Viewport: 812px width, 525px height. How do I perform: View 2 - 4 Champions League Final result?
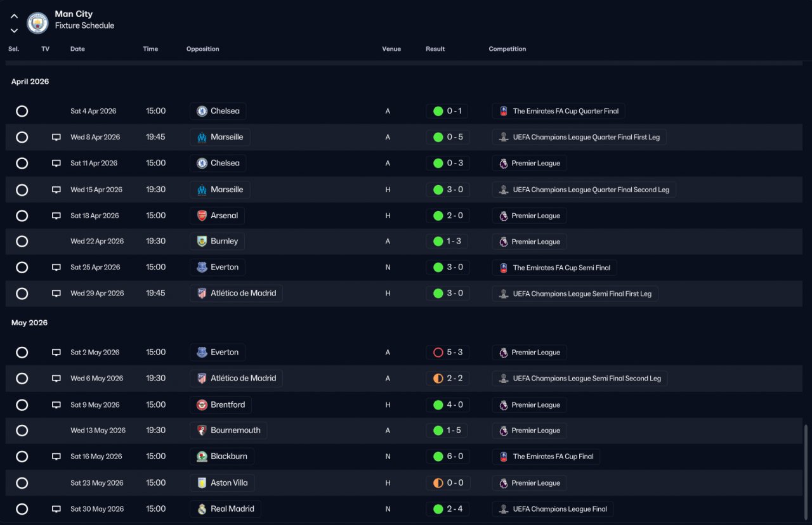pyautogui.click(x=448, y=509)
